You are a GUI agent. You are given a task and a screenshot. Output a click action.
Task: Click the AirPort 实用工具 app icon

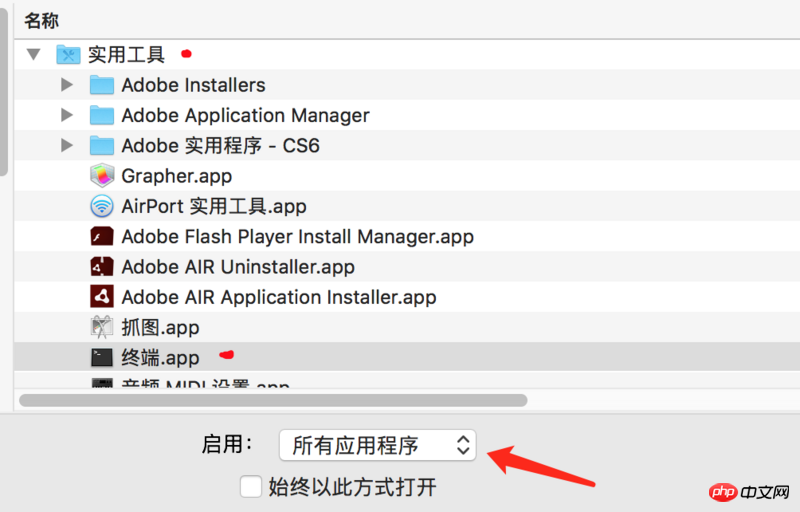[102, 206]
